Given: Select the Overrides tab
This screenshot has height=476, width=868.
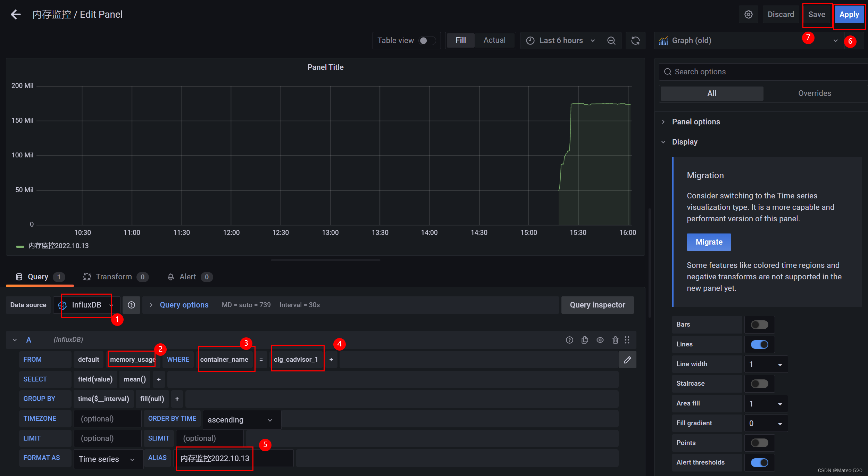Looking at the screenshot, I should click(x=815, y=93).
